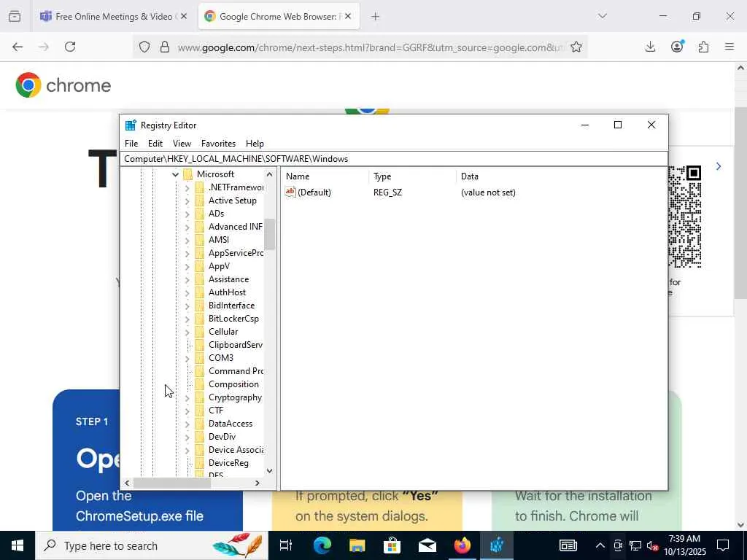
Task: Select the Device Association folder icon
Action: [x=200, y=450]
